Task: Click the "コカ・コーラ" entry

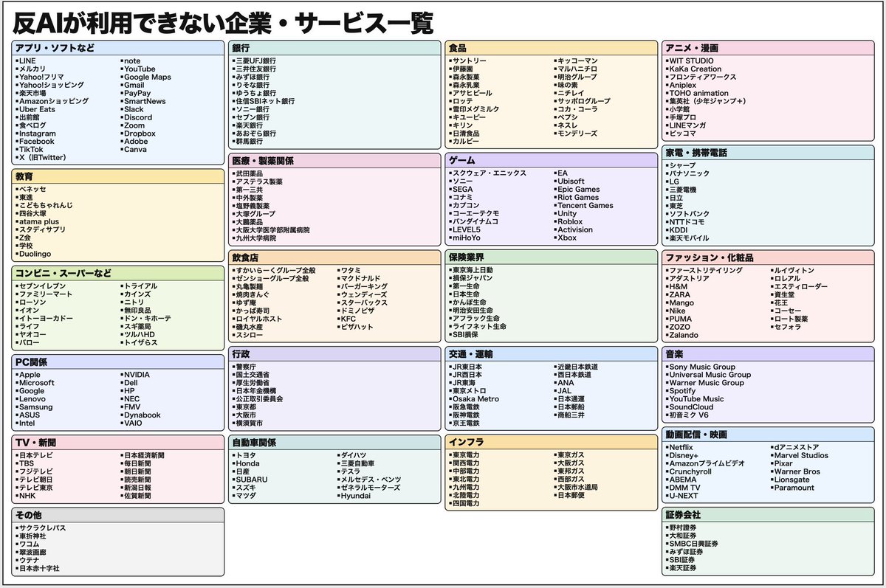Action: coord(579,109)
